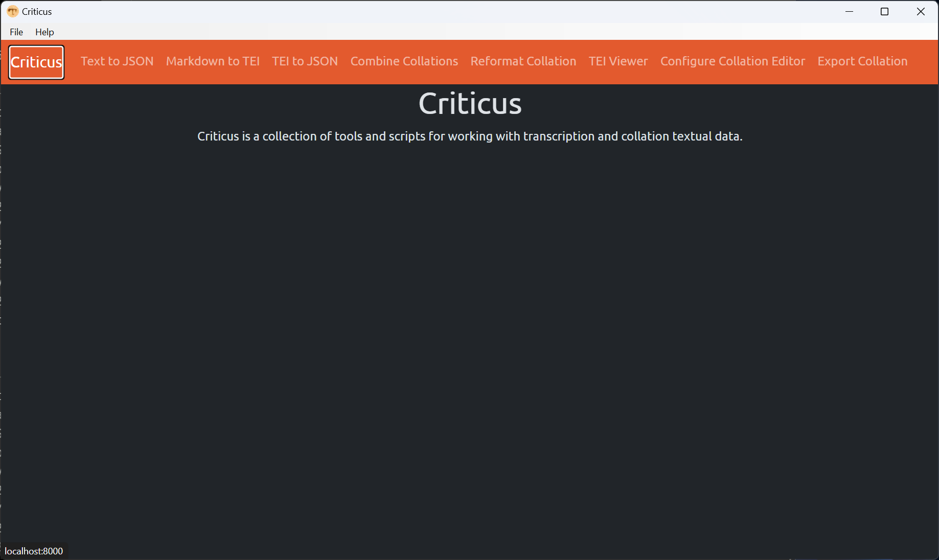
Task: Minimize the Criticus window
Action: (850, 11)
